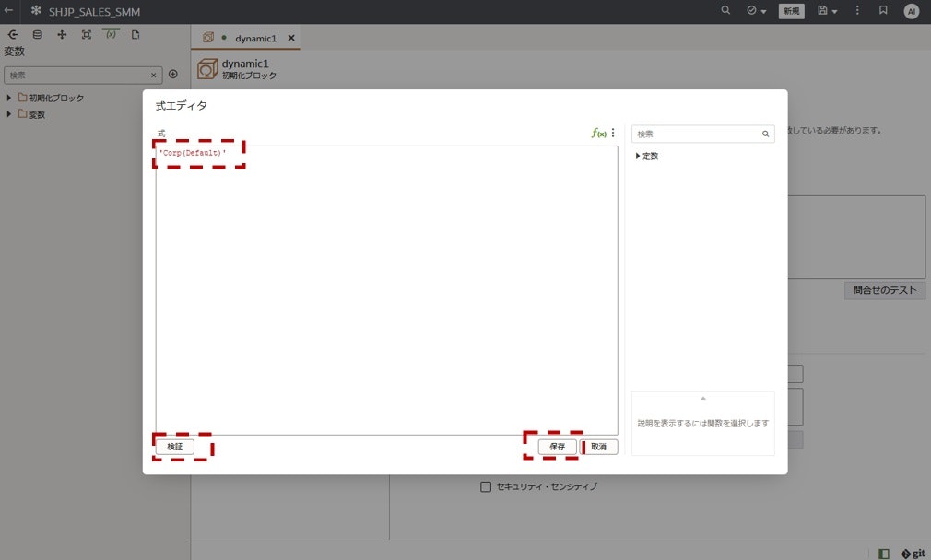Click the add variable plus icon

pos(172,75)
